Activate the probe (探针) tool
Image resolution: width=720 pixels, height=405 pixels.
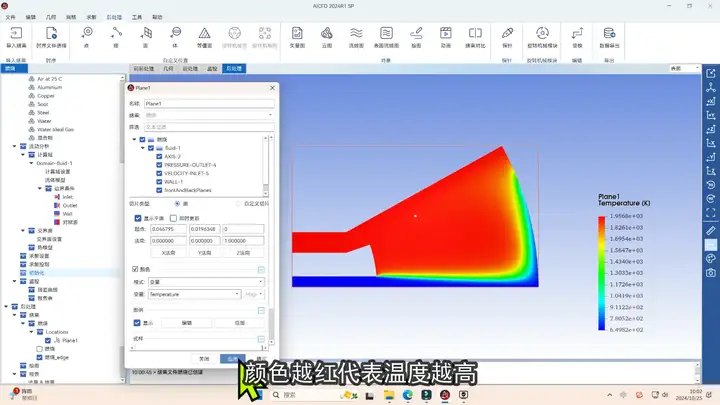pyautogui.click(x=507, y=37)
